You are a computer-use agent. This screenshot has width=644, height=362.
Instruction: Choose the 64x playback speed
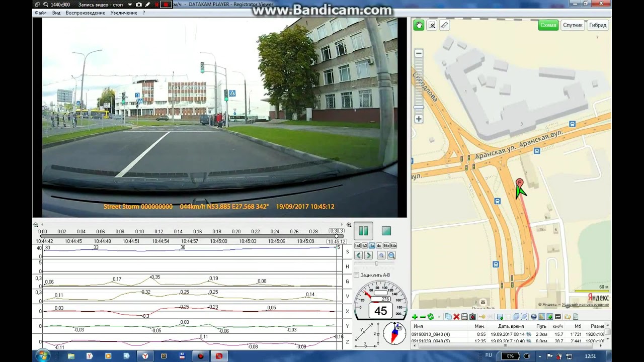[393, 246]
